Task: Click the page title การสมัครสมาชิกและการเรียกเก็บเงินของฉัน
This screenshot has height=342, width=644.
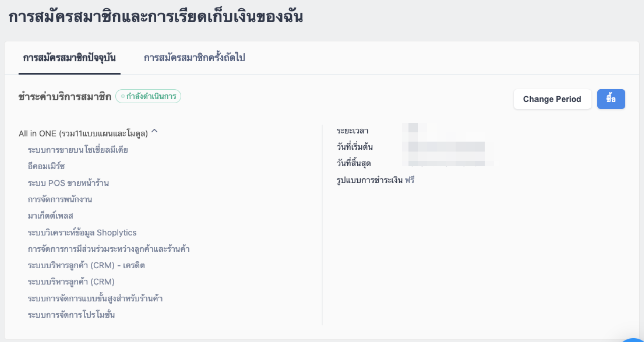Action: coord(156,17)
